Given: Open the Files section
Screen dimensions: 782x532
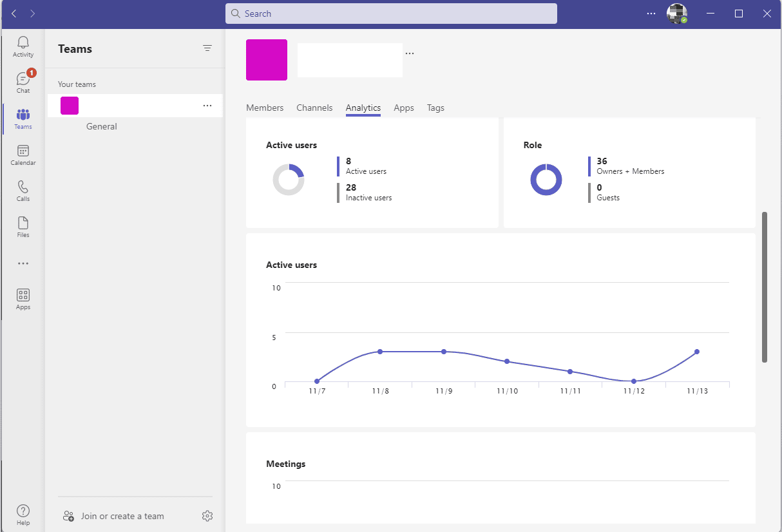Looking at the screenshot, I should click(23, 227).
